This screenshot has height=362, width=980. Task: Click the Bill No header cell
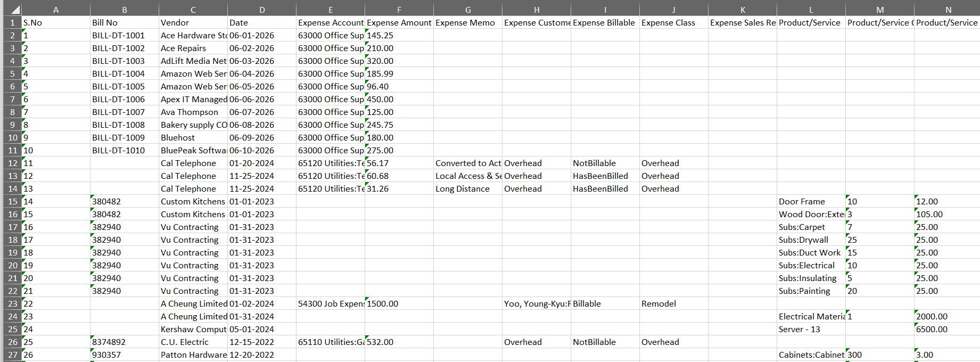(x=125, y=22)
